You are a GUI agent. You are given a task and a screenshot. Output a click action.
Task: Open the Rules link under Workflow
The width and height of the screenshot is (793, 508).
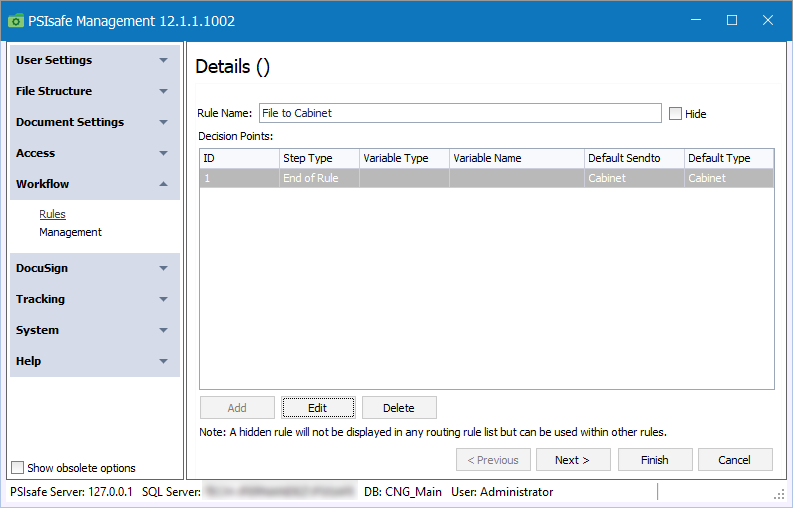(x=53, y=214)
